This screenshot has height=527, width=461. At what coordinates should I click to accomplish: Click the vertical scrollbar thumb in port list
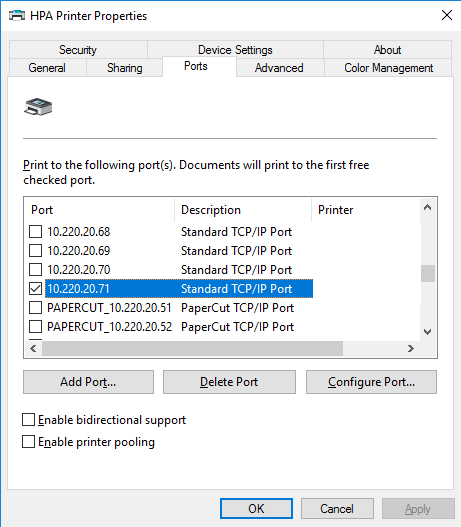(427, 274)
